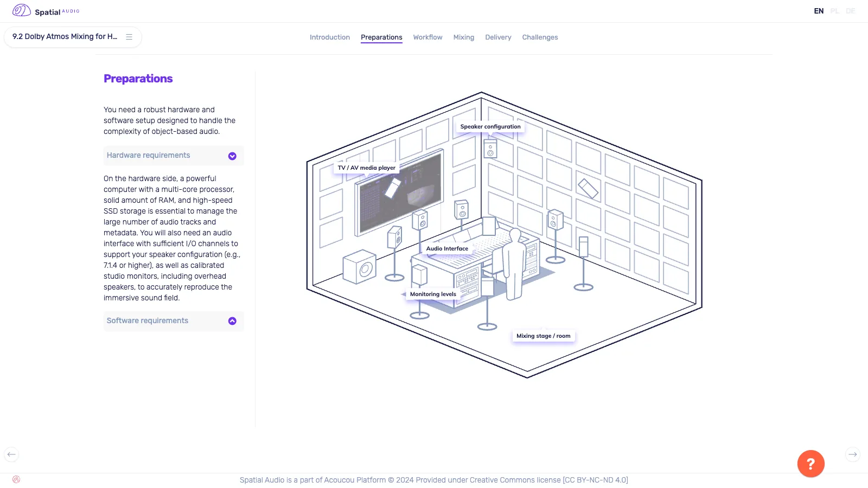868x488 pixels.
Task: Open the orange help question-mark button
Action: pyautogui.click(x=810, y=464)
